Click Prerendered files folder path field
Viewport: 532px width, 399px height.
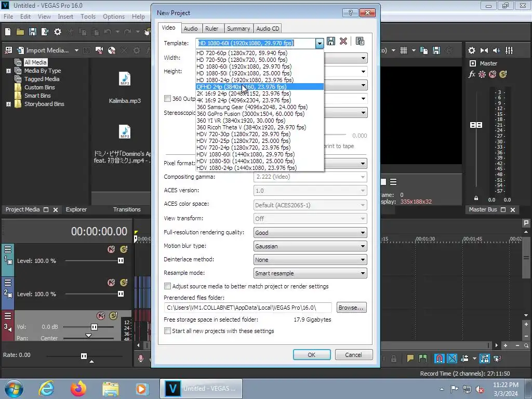tap(248, 308)
